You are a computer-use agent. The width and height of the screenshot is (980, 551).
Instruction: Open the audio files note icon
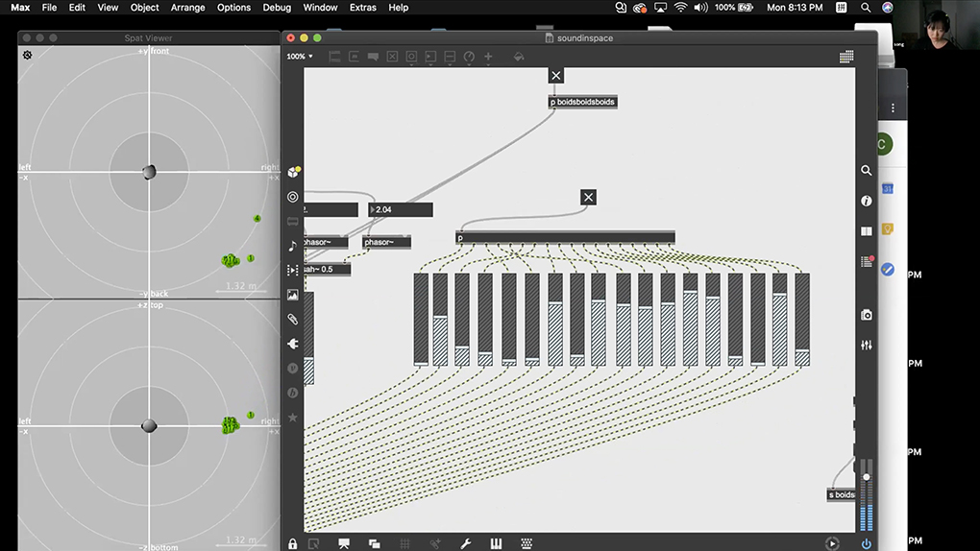click(x=293, y=246)
